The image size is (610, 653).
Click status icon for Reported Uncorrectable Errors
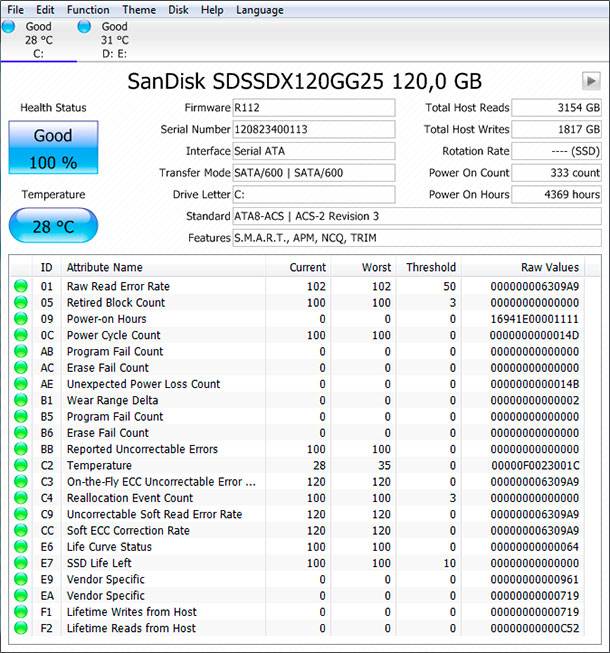click(x=20, y=449)
